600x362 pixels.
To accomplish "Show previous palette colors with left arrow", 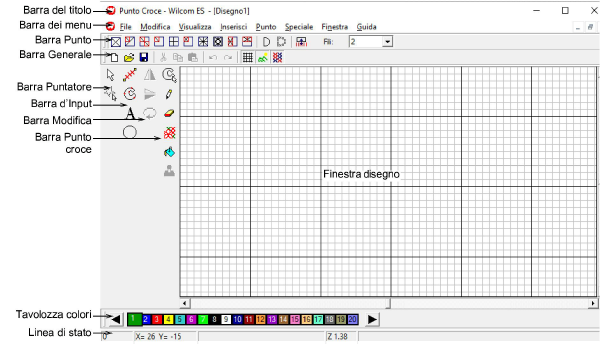I will (x=116, y=320).
